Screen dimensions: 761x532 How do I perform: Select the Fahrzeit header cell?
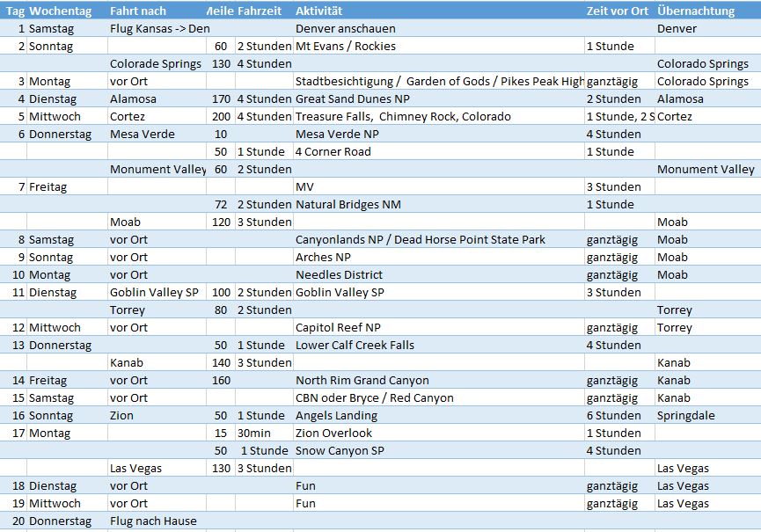click(262, 11)
